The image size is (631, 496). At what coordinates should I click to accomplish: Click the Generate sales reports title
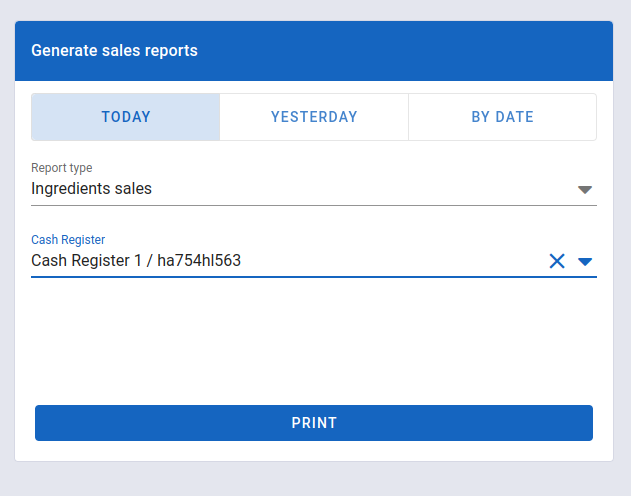114,51
